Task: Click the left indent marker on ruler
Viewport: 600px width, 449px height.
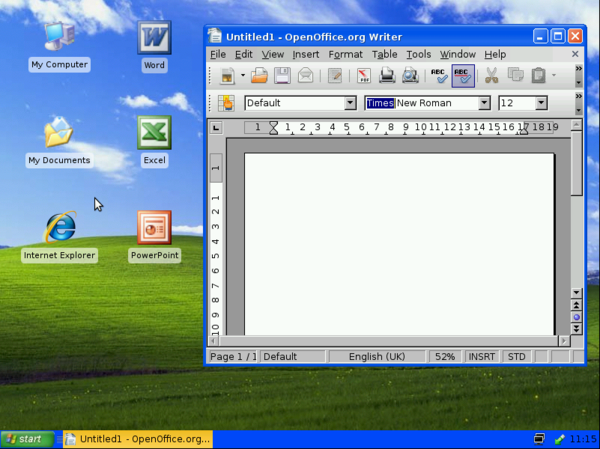Action: tap(273, 128)
